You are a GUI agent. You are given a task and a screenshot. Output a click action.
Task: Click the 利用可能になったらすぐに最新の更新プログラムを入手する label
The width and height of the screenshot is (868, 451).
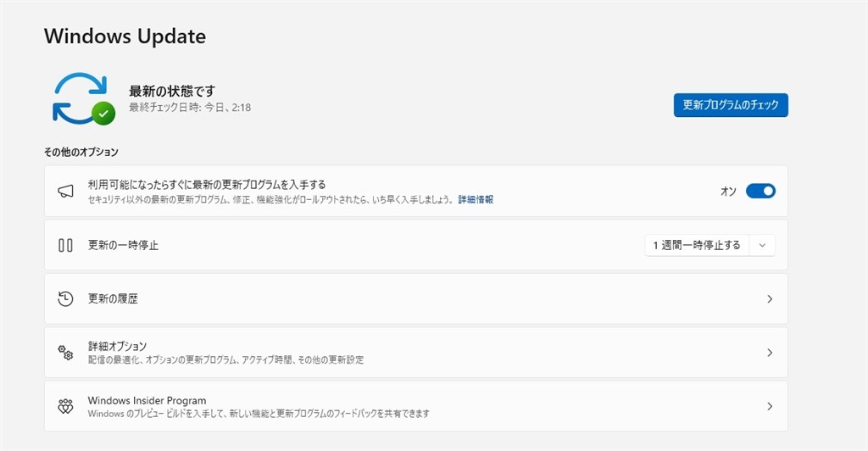point(207,185)
